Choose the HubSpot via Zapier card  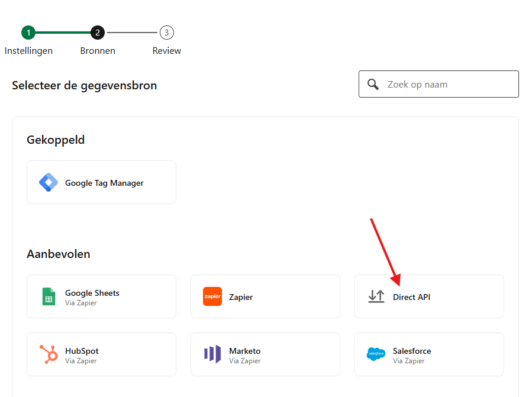pos(102,354)
